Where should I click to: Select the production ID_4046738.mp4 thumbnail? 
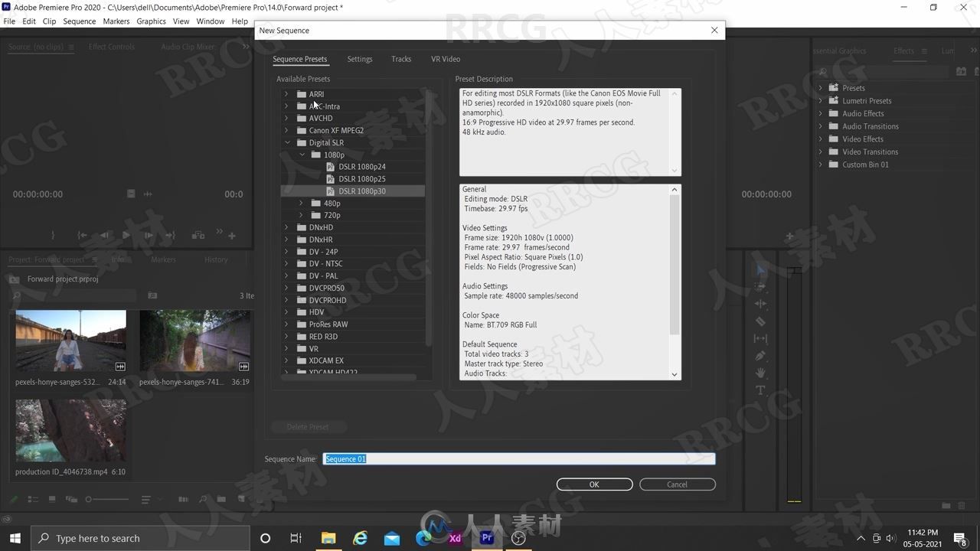tap(70, 431)
